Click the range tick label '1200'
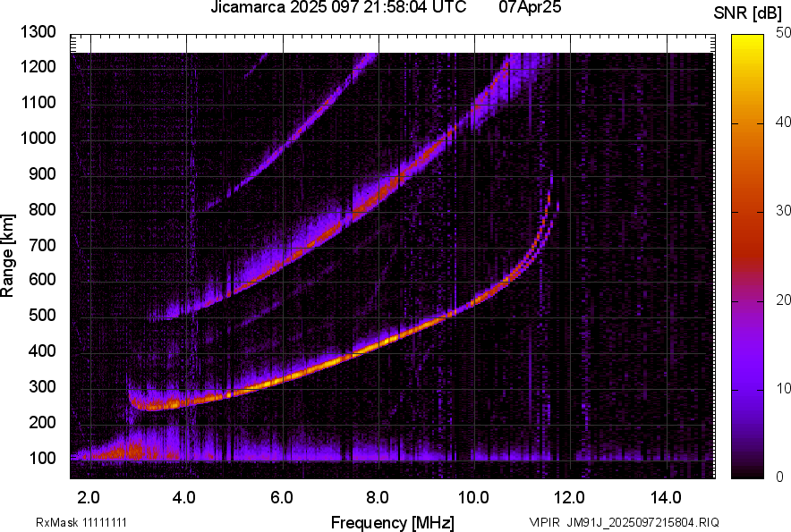This screenshot has width=791, height=532. click(x=38, y=66)
